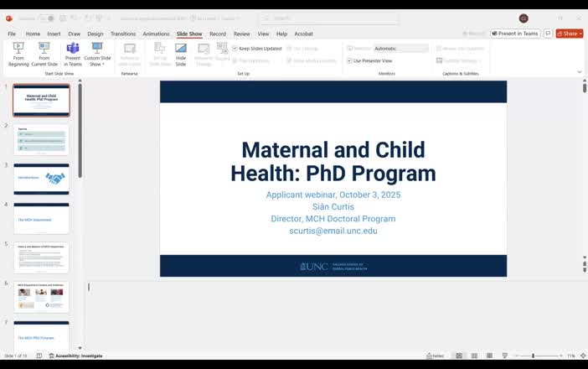Open the Transitions tab
Image resolution: width=588 pixels, height=369 pixels.
tap(123, 34)
